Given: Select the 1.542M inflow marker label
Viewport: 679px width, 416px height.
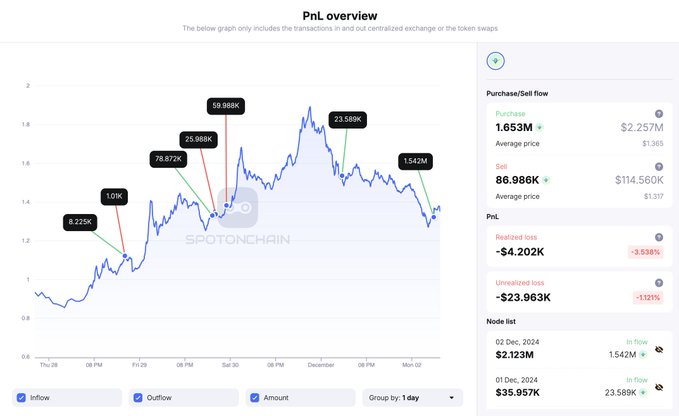Looking at the screenshot, I should click(415, 161).
